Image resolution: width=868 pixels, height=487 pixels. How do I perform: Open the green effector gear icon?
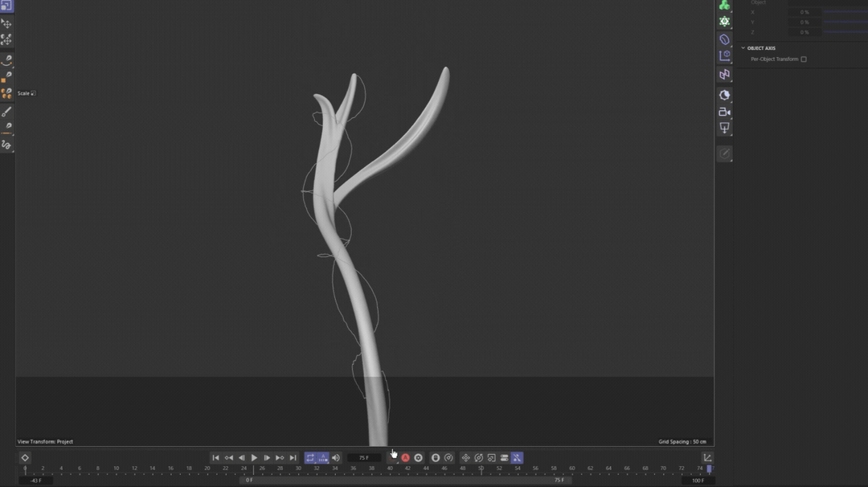point(724,22)
